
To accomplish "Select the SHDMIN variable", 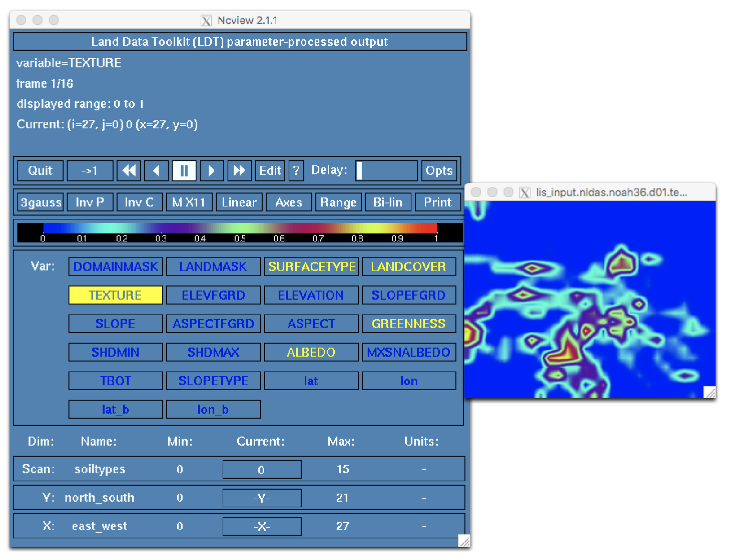I will (x=115, y=352).
